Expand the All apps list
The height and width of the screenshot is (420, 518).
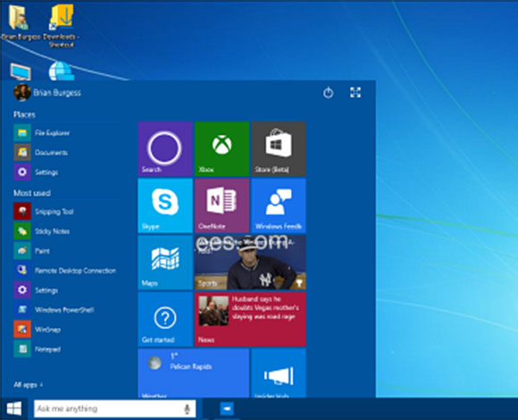pyautogui.click(x=29, y=384)
